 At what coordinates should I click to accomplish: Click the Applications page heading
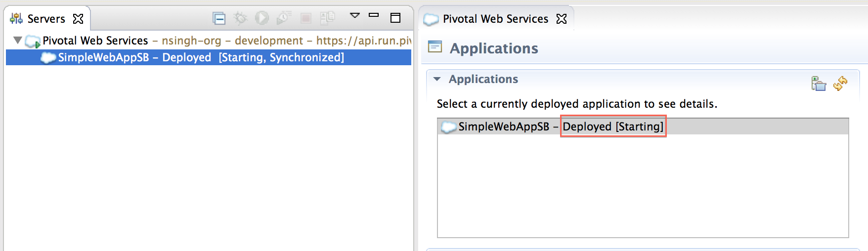pos(494,48)
